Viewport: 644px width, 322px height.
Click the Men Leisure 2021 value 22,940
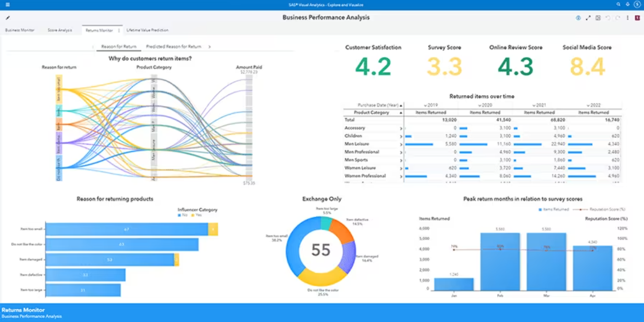coord(558,144)
